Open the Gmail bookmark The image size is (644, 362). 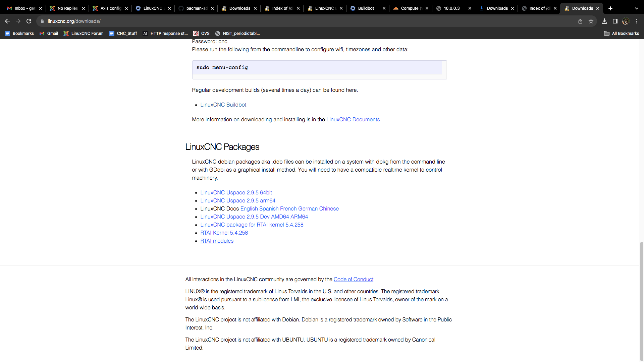(x=49, y=34)
